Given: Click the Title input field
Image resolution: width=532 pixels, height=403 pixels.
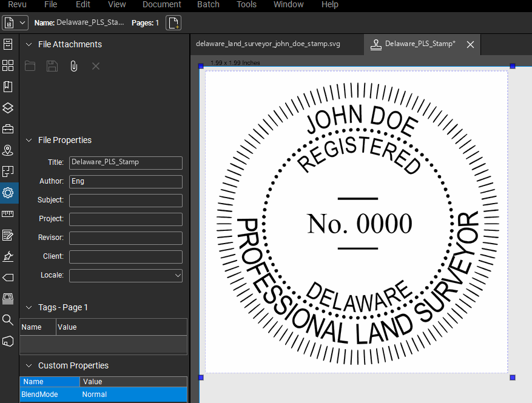Looking at the screenshot, I should (x=126, y=162).
